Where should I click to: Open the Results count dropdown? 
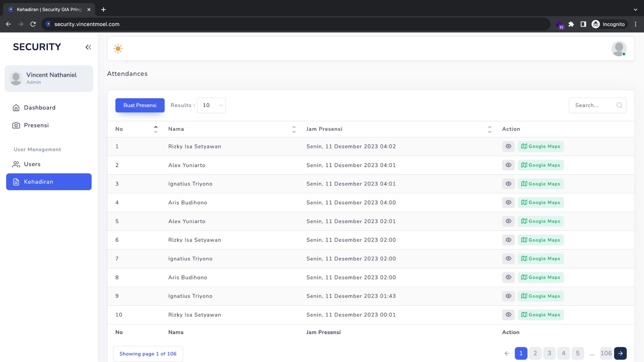pos(211,105)
